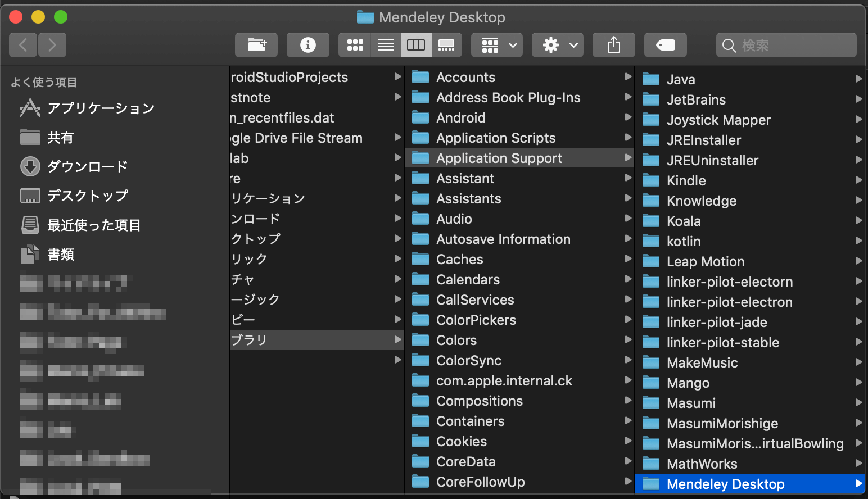Screen dimensions: 868x499
Task: Open ダウンロード in the sidebar
Action: tap(74, 166)
